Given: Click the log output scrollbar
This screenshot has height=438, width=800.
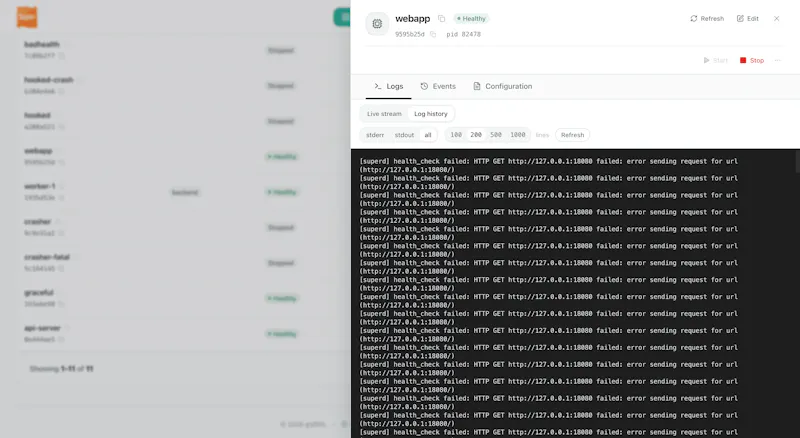Looking at the screenshot, I should tap(797, 162).
